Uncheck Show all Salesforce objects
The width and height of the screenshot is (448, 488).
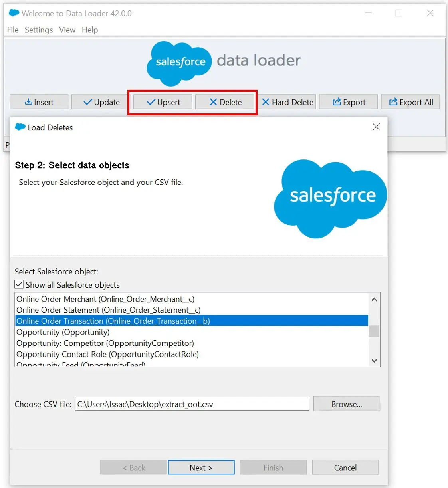click(x=19, y=284)
